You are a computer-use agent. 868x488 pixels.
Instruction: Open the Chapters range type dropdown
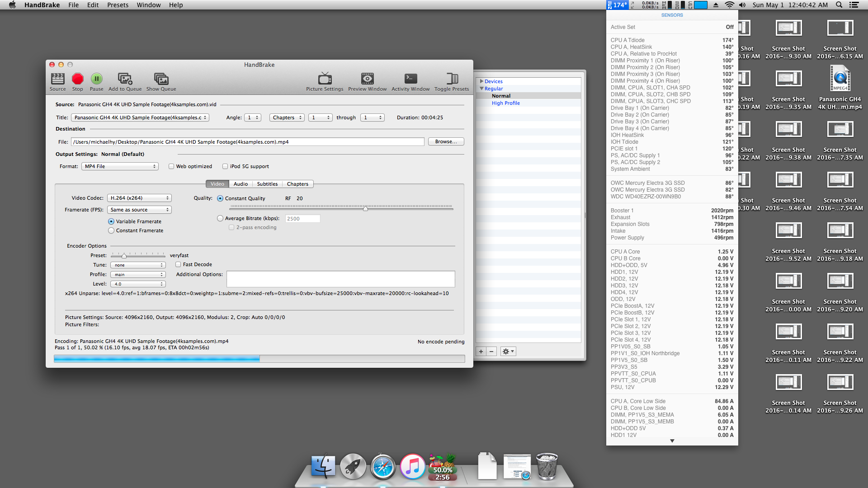pyautogui.click(x=287, y=117)
